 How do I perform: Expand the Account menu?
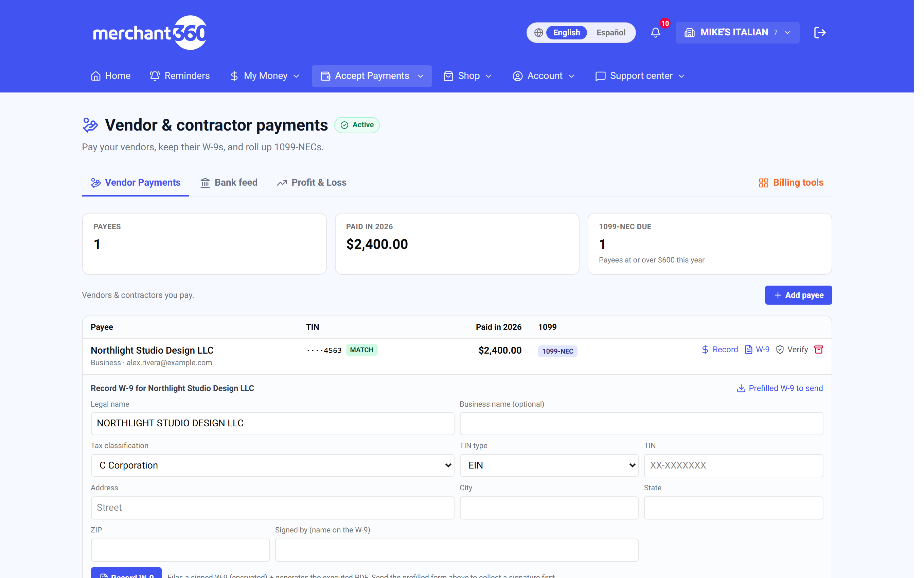pyautogui.click(x=543, y=76)
